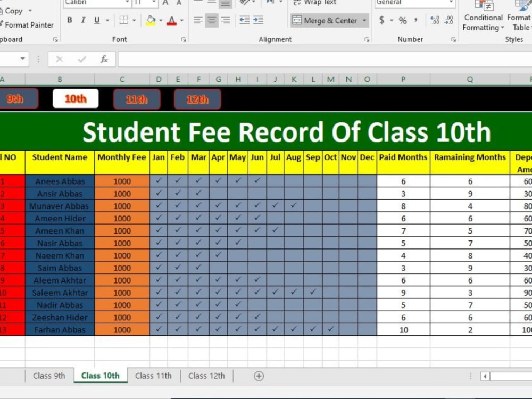Open Font Color dropdown arrow
This screenshot has height=399, width=532.
[182, 20]
